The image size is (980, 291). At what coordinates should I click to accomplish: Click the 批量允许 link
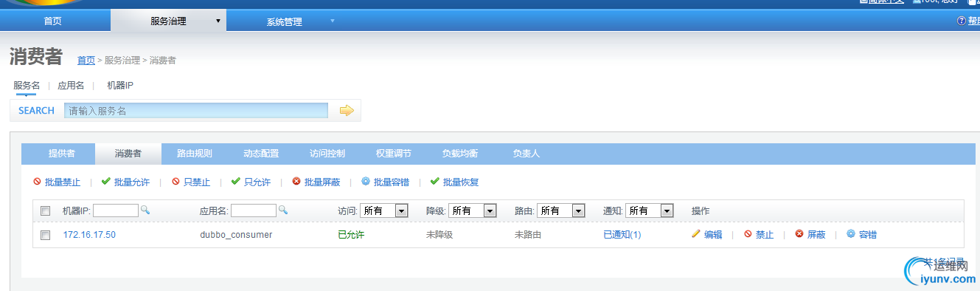(x=132, y=182)
